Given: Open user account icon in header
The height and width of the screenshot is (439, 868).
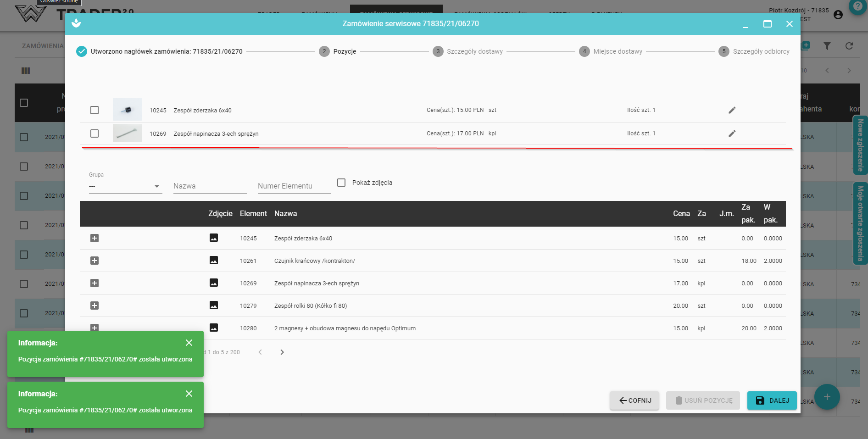Looking at the screenshot, I should 838,15.
